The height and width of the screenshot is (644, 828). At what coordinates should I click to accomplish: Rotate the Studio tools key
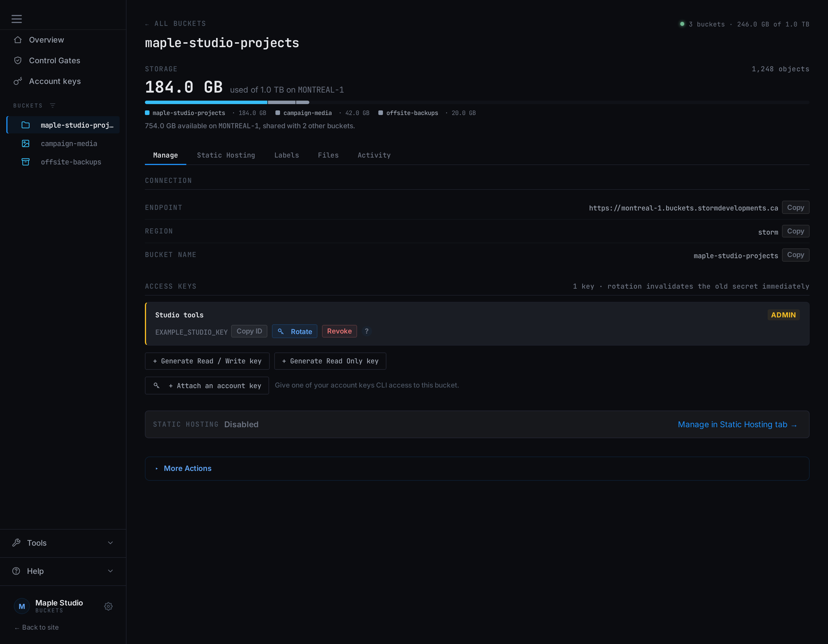click(x=294, y=331)
